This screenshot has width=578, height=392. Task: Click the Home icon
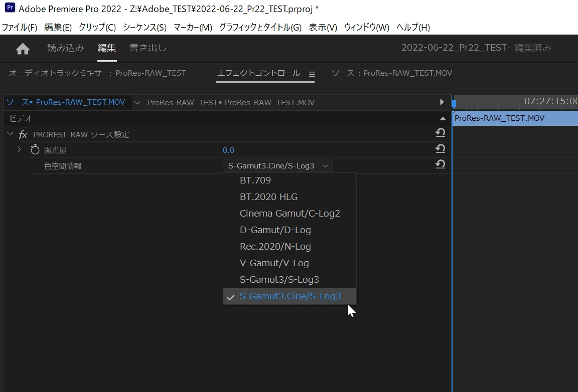click(23, 49)
